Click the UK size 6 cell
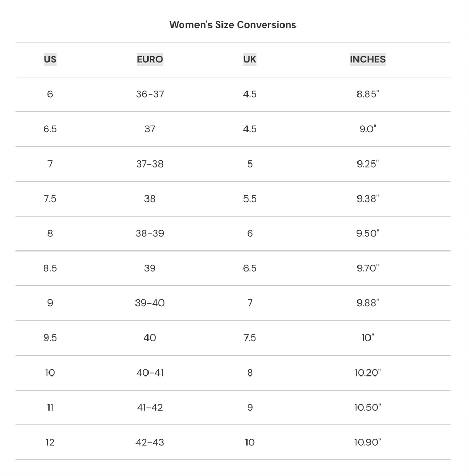The height and width of the screenshot is (476, 469). (250, 233)
